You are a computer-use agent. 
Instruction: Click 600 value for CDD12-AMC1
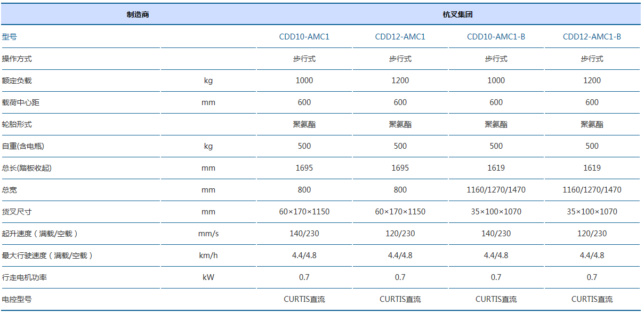tap(400, 102)
